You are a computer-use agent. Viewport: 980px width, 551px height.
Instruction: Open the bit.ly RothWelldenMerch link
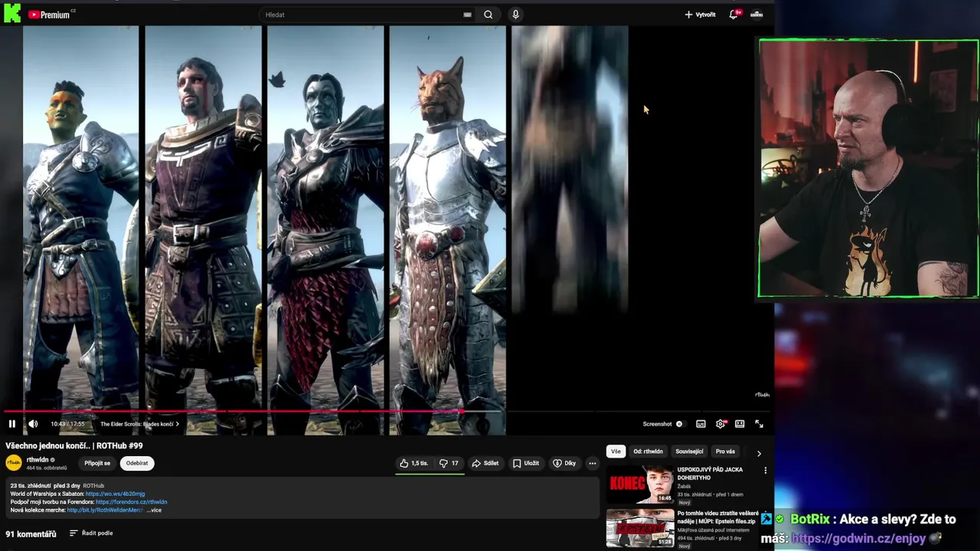tap(105, 510)
